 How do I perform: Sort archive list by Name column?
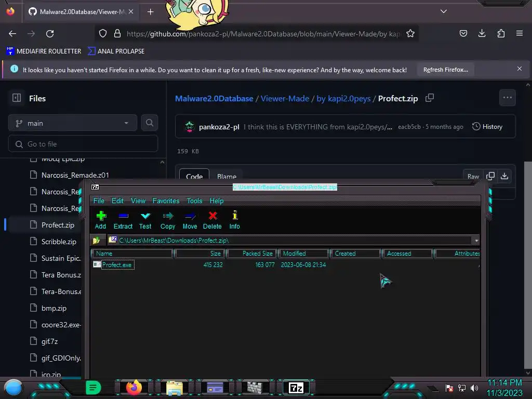click(132, 254)
